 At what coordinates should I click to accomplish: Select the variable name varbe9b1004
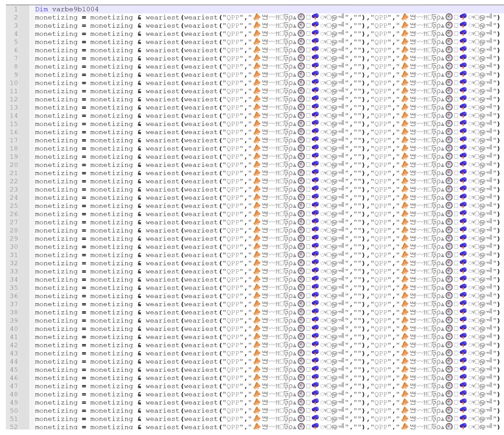(75, 9)
